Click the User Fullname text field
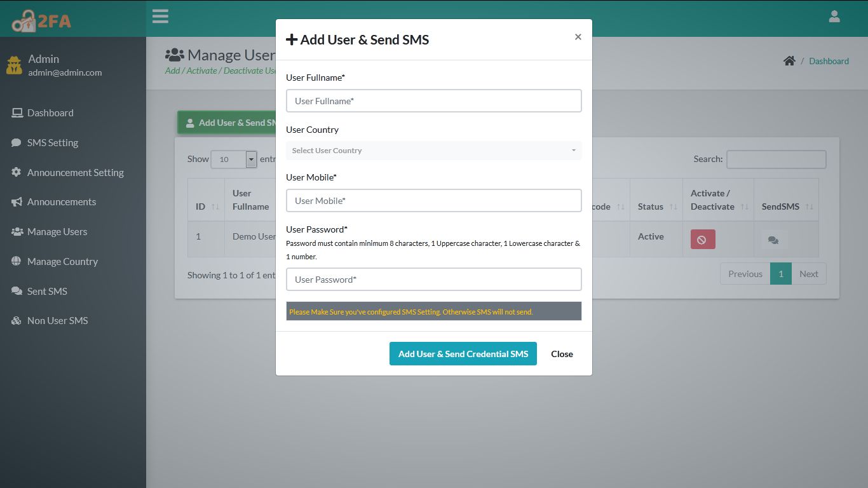Viewport: 868px width, 488px height. [x=434, y=100]
